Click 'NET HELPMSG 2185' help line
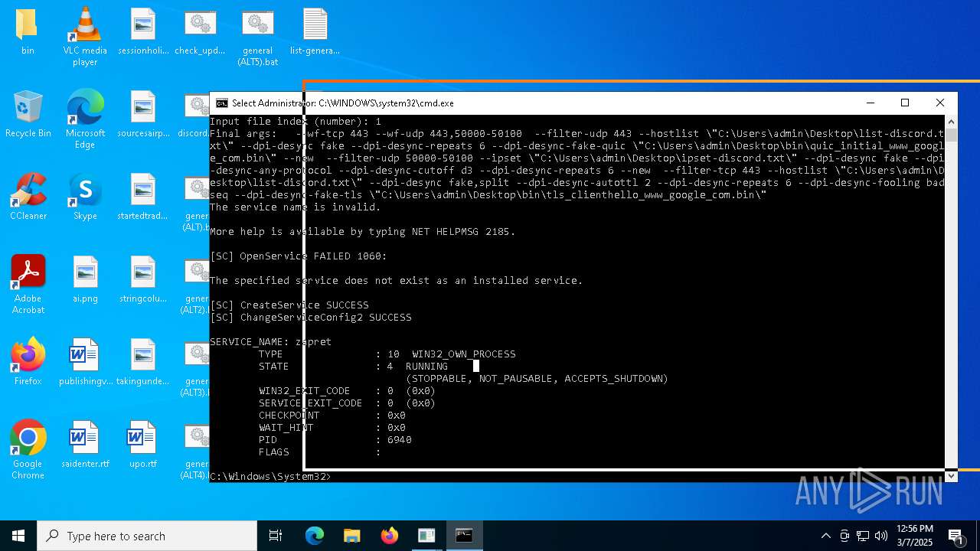The width and height of the screenshot is (980, 551). coord(363,231)
